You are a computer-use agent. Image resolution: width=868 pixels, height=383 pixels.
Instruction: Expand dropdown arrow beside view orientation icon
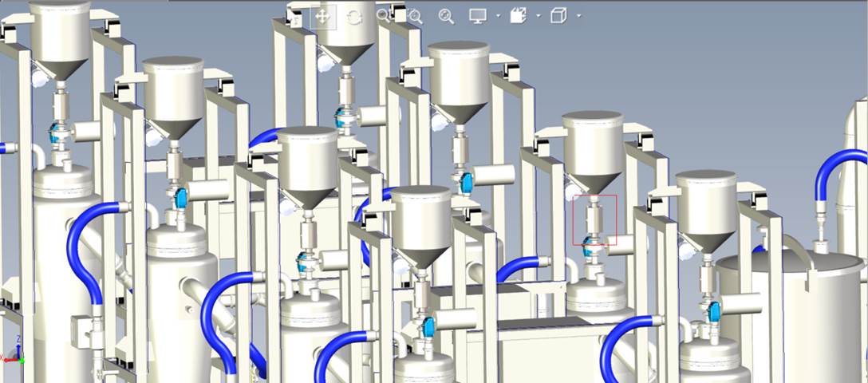point(539,16)
